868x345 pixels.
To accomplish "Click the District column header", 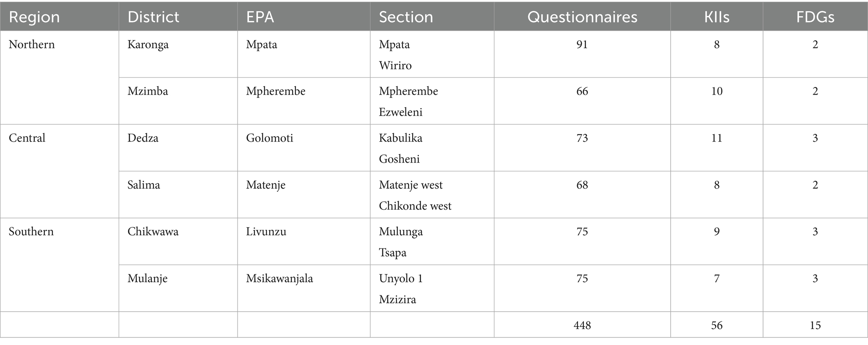I will point(153,17).
